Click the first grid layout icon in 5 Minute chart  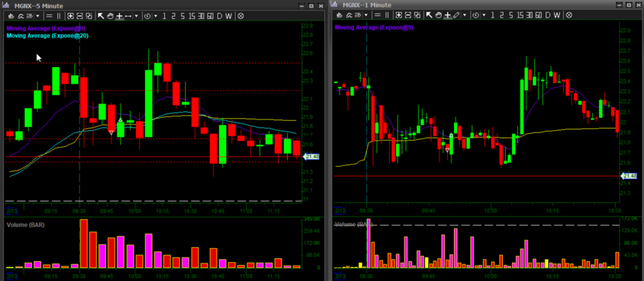70,16
